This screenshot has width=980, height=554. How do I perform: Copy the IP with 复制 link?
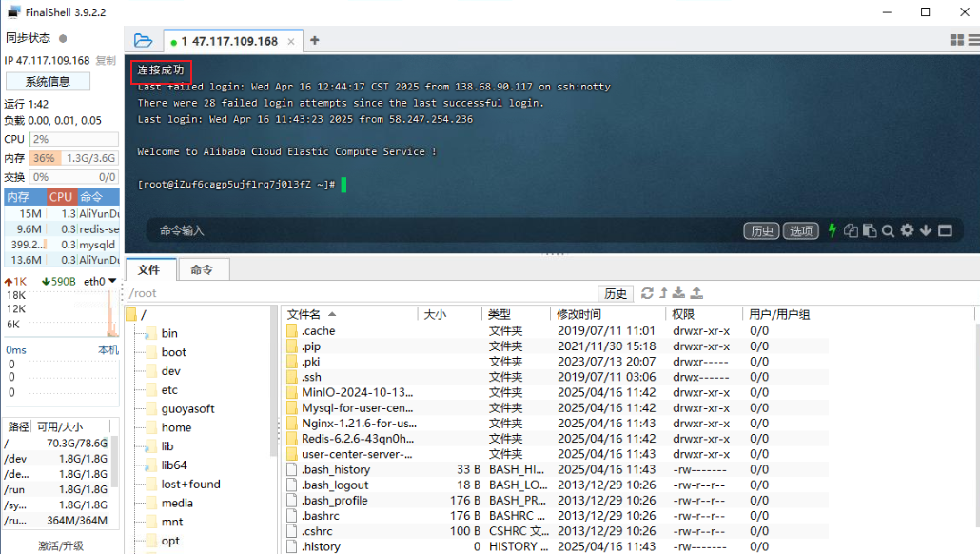pos(106,61)
